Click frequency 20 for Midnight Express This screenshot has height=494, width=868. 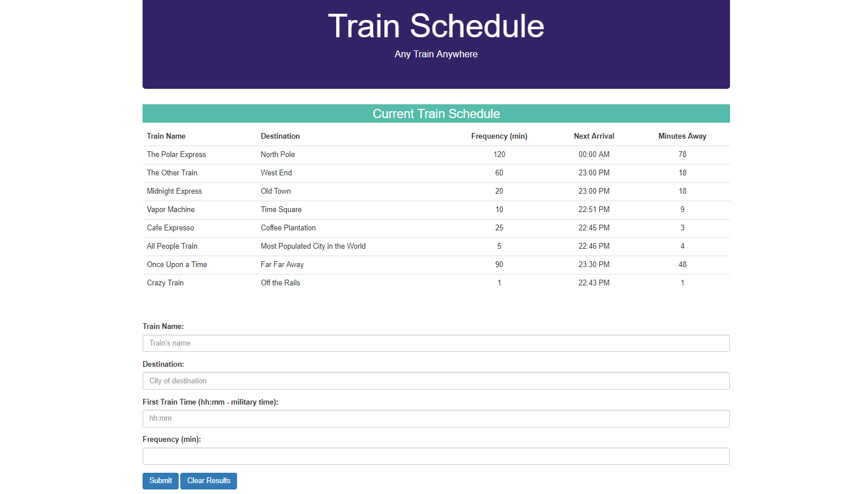click(x=499, y=191)
